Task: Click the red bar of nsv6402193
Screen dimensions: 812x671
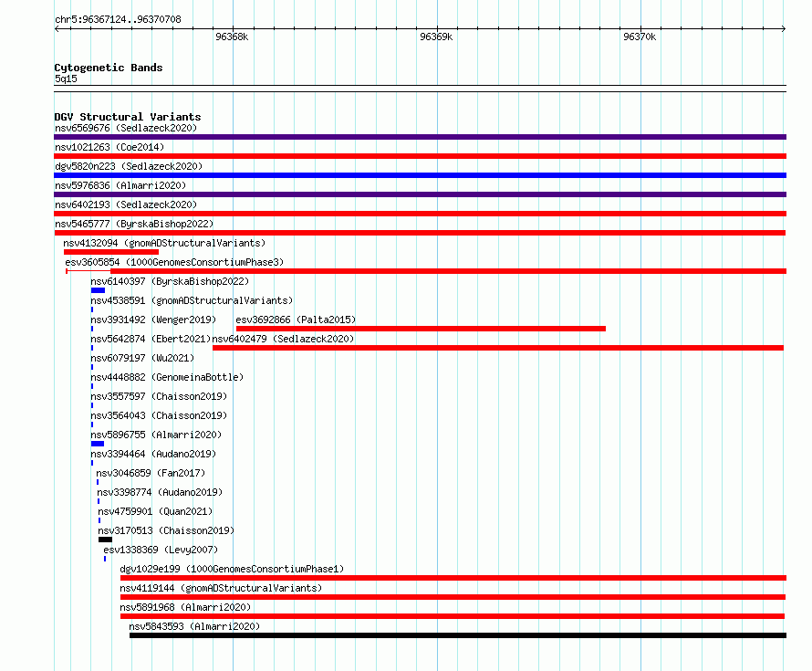Action: tap(420, 214)
